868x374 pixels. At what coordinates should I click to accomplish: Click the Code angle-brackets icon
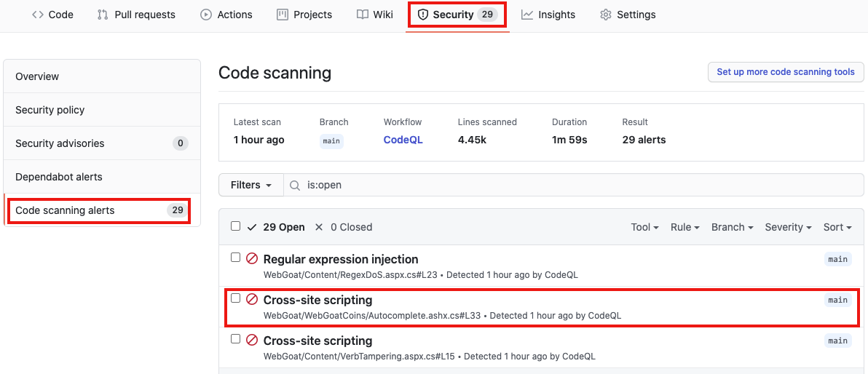pyautogui.click(x=38, y=15)
